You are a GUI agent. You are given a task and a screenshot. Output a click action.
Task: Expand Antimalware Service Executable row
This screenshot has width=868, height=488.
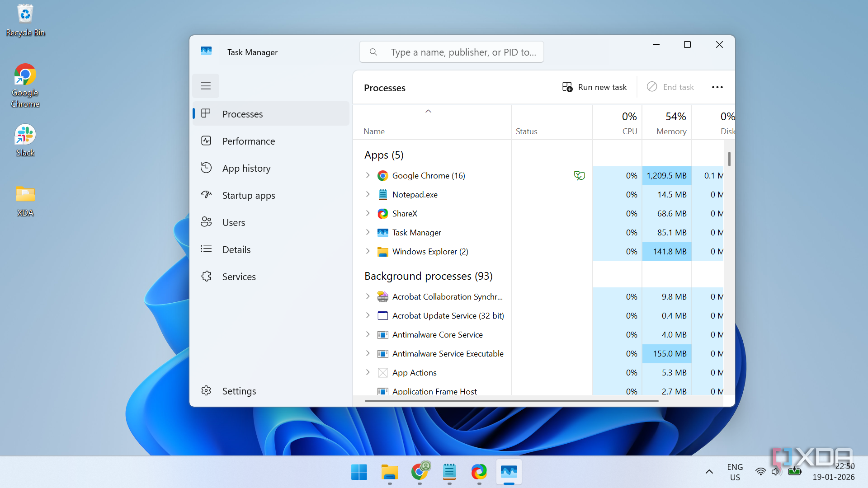pyautogui.click(x=368, y=353)
